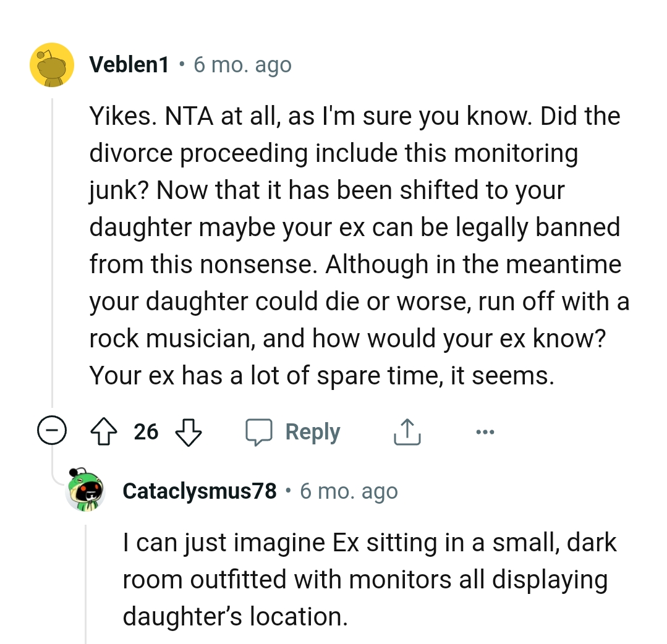Click the minus button to hide replies
The image size is (667, 644).
click(x=53, y=431)
